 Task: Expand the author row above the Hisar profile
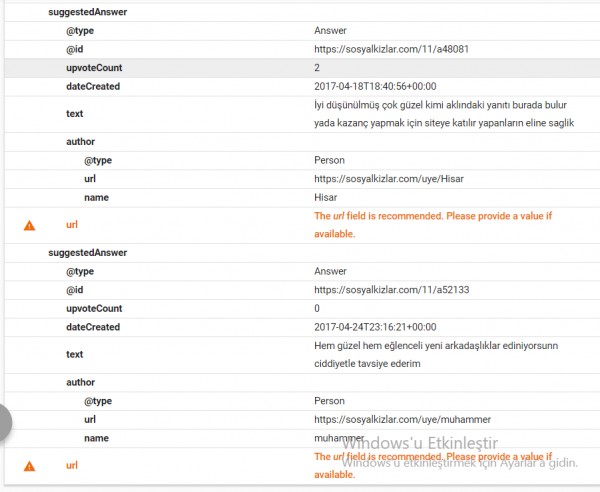[x=80, y=141]
